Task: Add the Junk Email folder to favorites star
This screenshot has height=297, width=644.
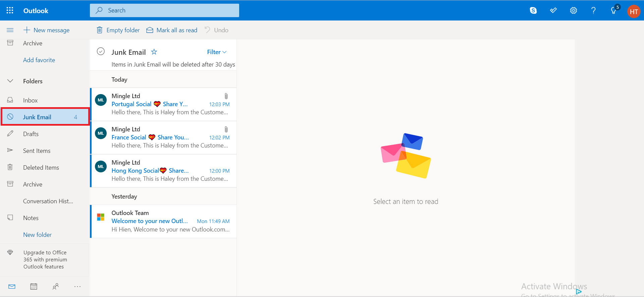Action: 154,52
